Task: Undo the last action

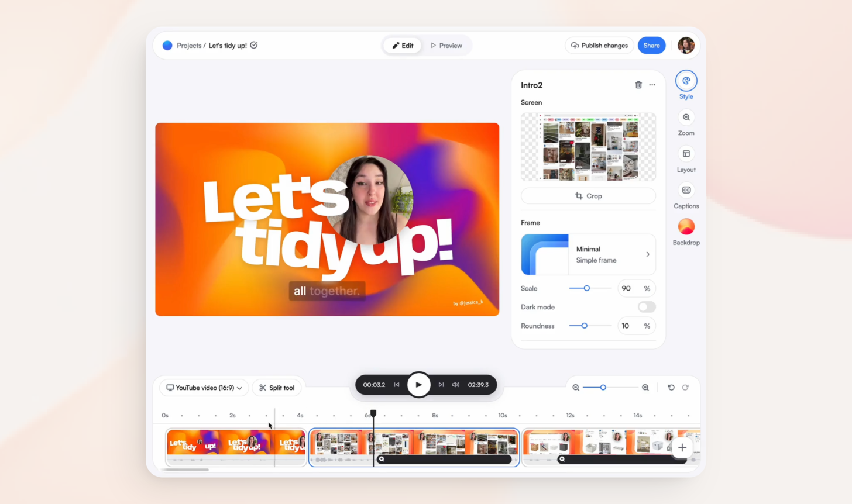Action: tap(671, 388)
